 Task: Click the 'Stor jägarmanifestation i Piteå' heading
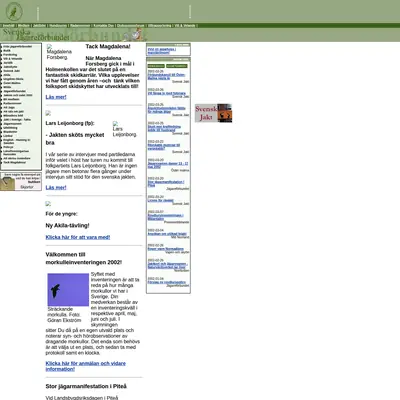click(86, 386)
